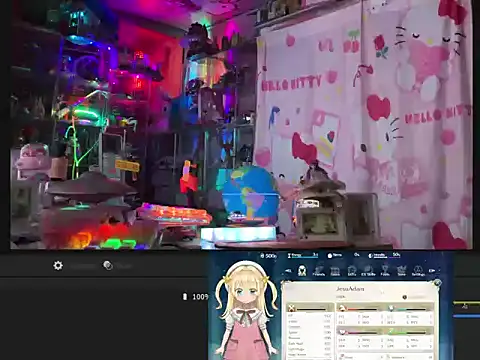Open the trophy icon menu

(x=385, y=271)
